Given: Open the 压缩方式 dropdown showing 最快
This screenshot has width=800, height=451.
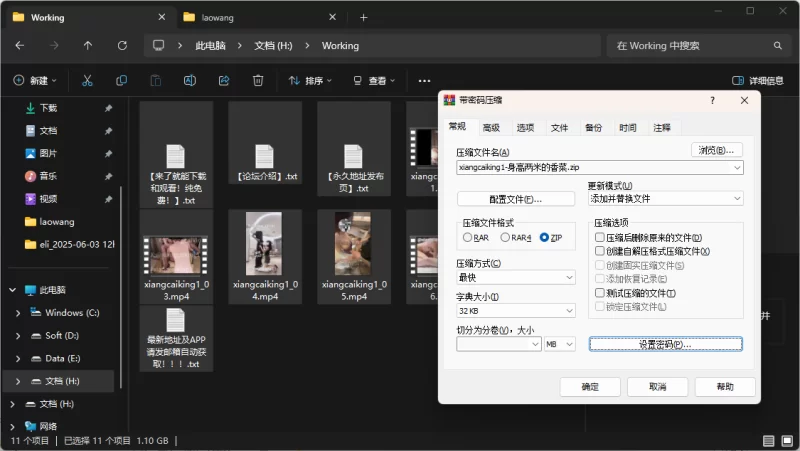Looking at the screenshot, I should pyautogui.click(x=516, y=277).
